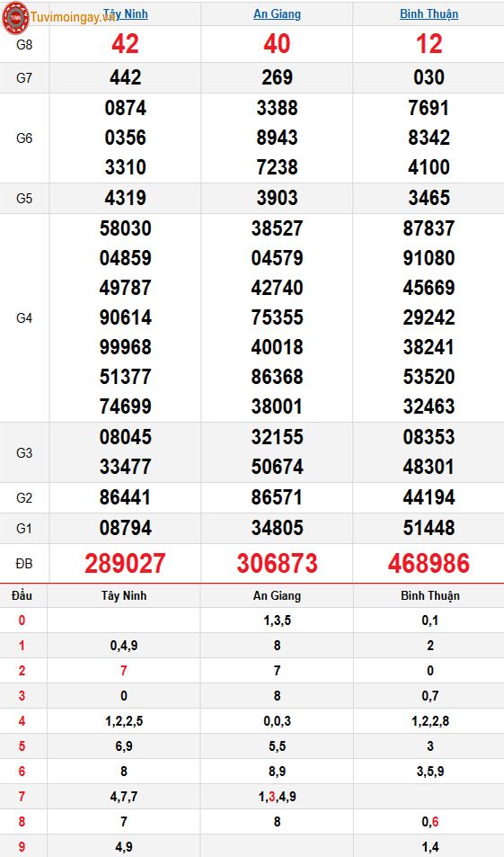The height and width of the screenshot is (857, 504).
Task: Open the An Giang province link
Action: pyautogui.click(x=277, y=13)
